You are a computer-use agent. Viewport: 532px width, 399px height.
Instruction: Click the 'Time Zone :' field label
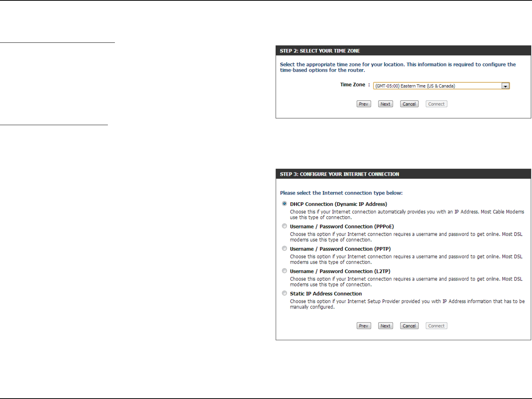355,85
